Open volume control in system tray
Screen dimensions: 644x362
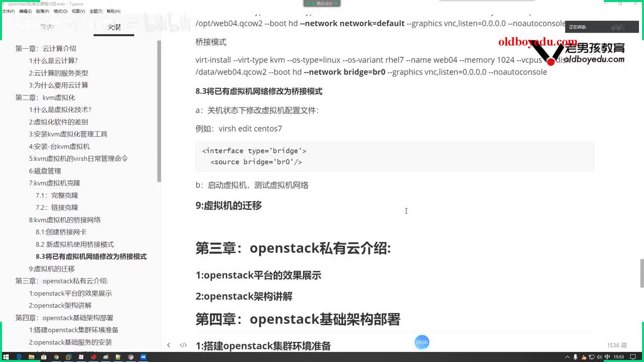pyautogui.click(x=599, y=356)
